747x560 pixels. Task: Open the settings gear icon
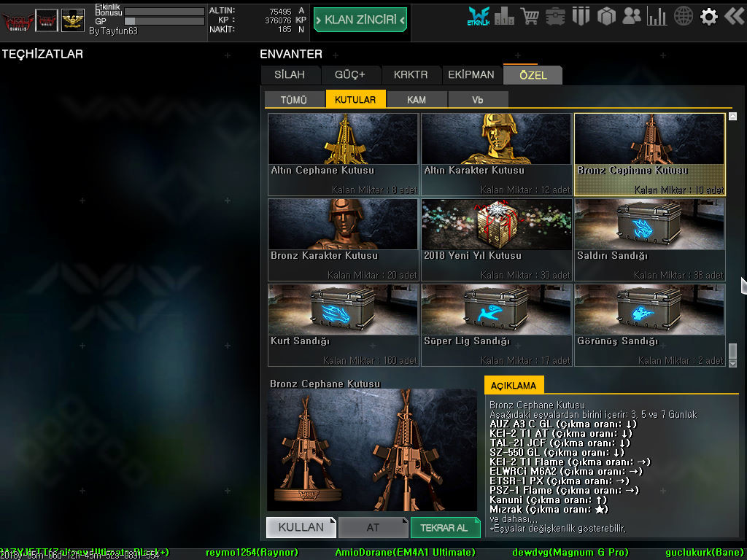tap(709, 17)
